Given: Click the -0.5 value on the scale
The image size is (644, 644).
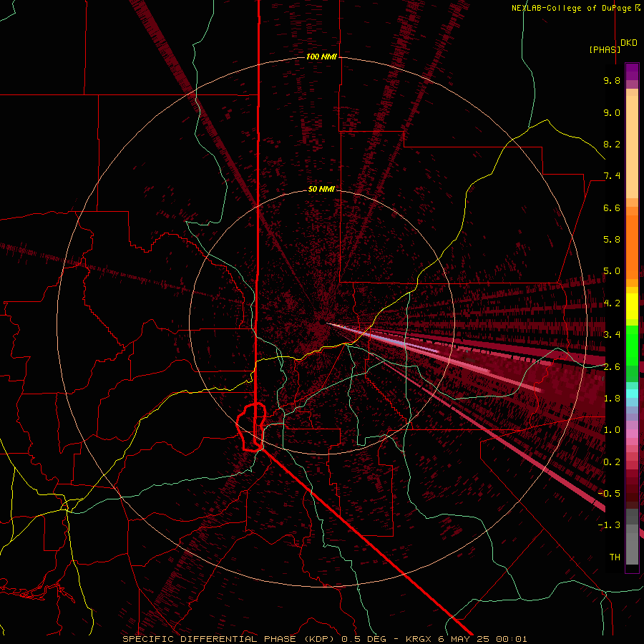Looking at the screenshot, I should (609, 494).
